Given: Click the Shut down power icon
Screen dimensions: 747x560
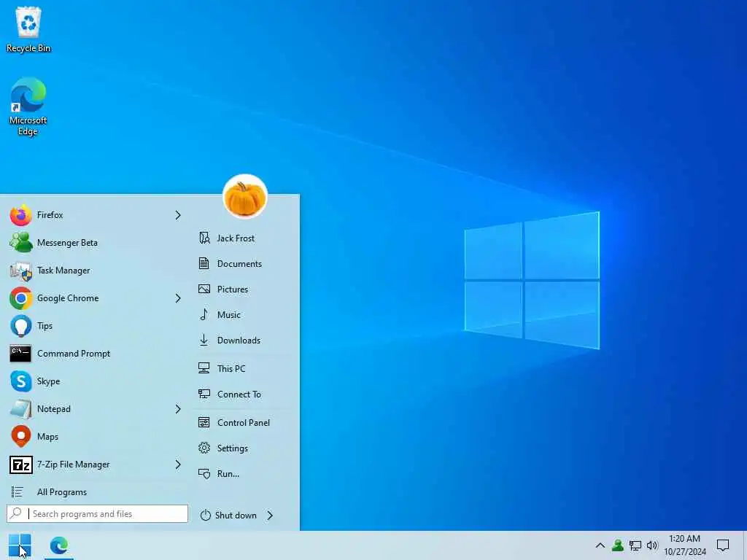Looking at the screenshot, I should (205, 516).
